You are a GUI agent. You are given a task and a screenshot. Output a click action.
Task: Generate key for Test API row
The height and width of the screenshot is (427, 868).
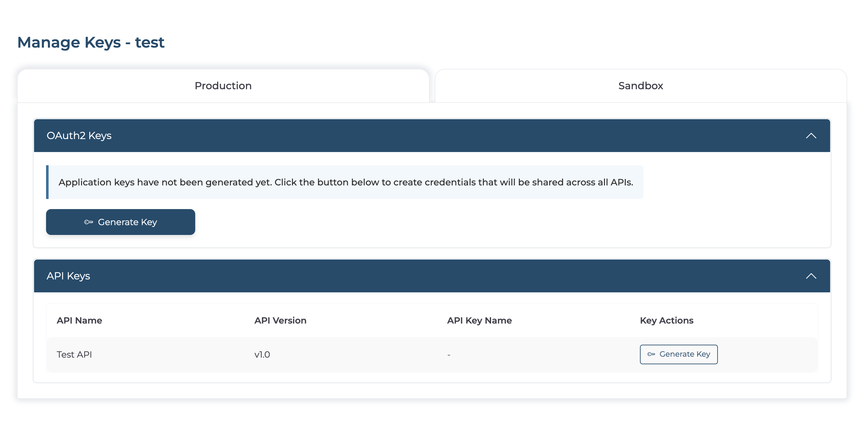[679, 354]
